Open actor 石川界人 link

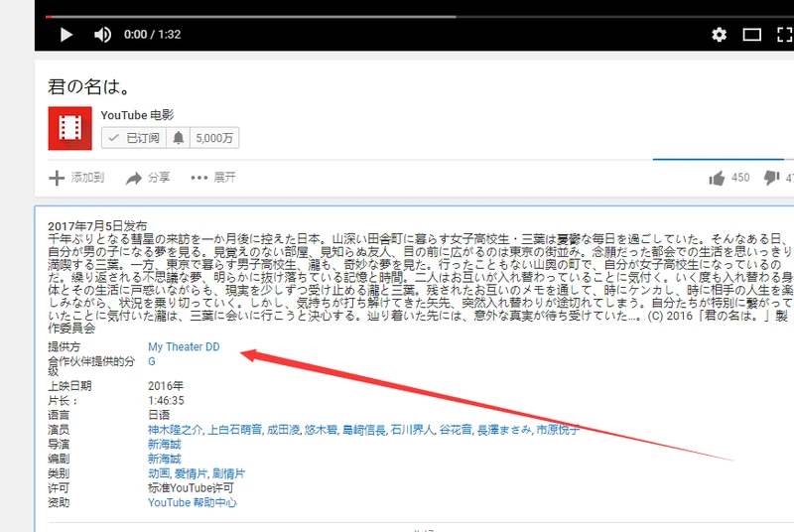coord(412,430)
